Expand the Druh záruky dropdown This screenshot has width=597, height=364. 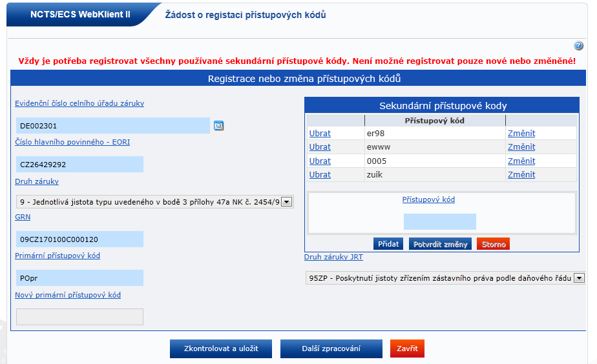(x=287, y=202)
